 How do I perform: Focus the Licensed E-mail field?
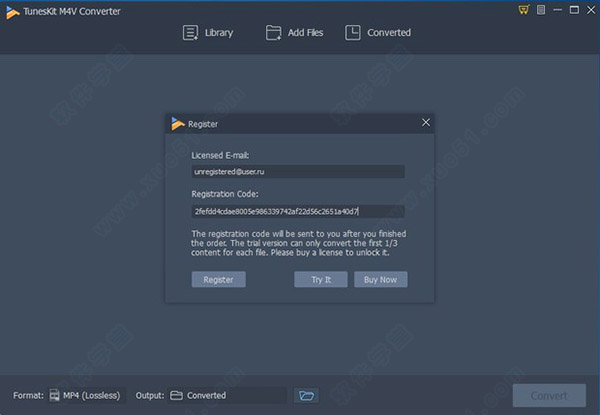(297, 172)
